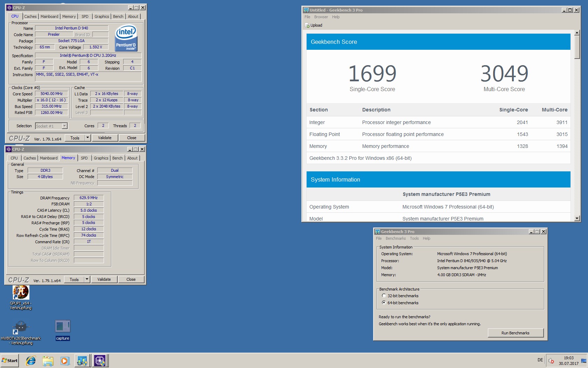Click Rated FSB 1260.00 MHz value
588x368 pixels.
click(51, 113)
